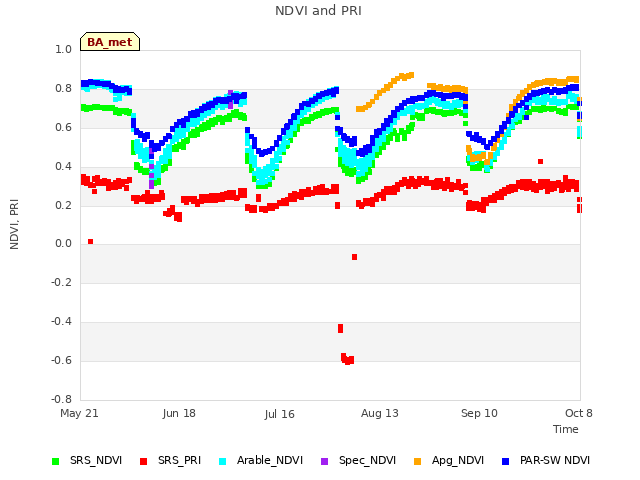
Task: Click the Sep 10 date tick label
Action: coord(479,413)
